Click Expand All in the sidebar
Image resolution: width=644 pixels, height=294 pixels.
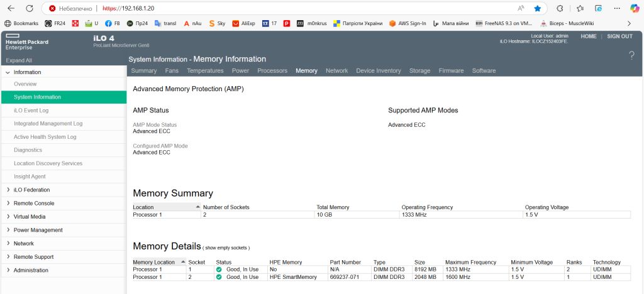pyautogui.click(x=18, y=60)
